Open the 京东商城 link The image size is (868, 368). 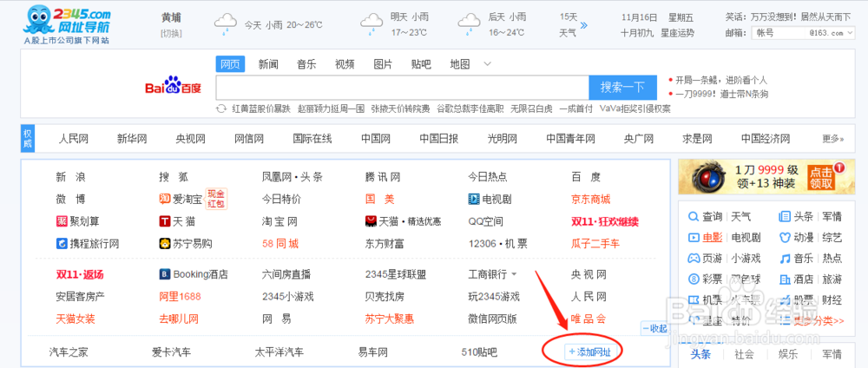click(590, 199)
